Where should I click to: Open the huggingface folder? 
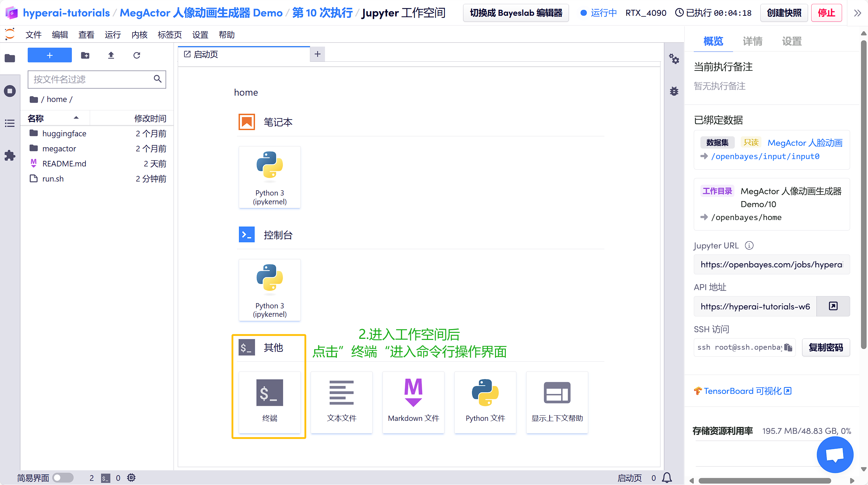pos(64,134)
